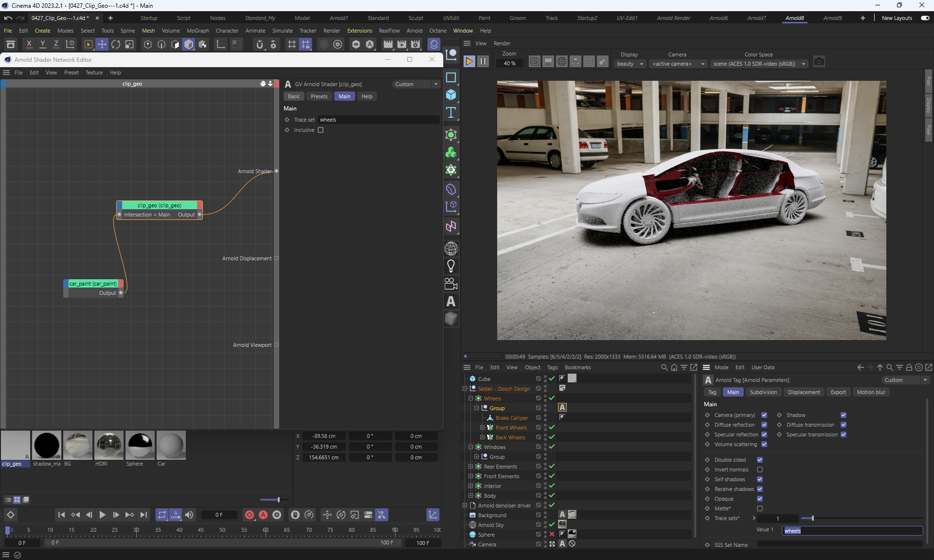Click the render snapshot camera icon
The height and width of the screenshot is (560, 934).
819,62
